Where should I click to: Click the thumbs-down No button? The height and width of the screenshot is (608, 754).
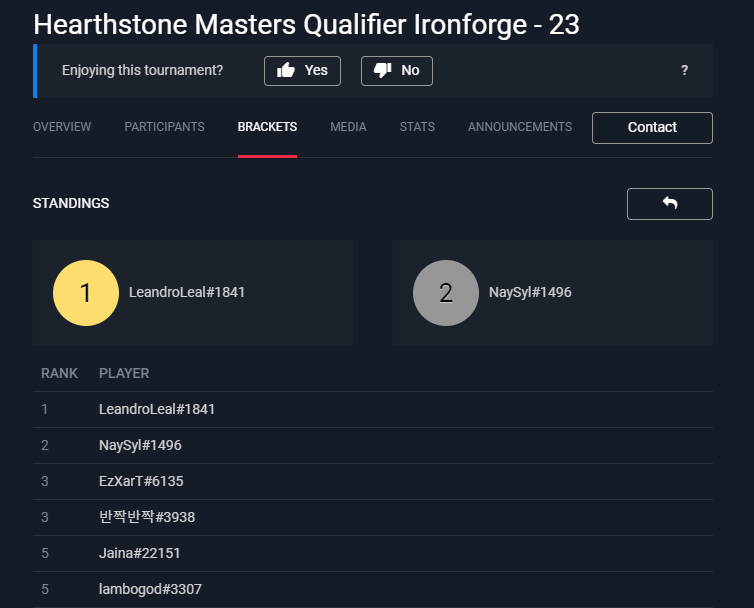pyautogui.click(x=397, y=71)
